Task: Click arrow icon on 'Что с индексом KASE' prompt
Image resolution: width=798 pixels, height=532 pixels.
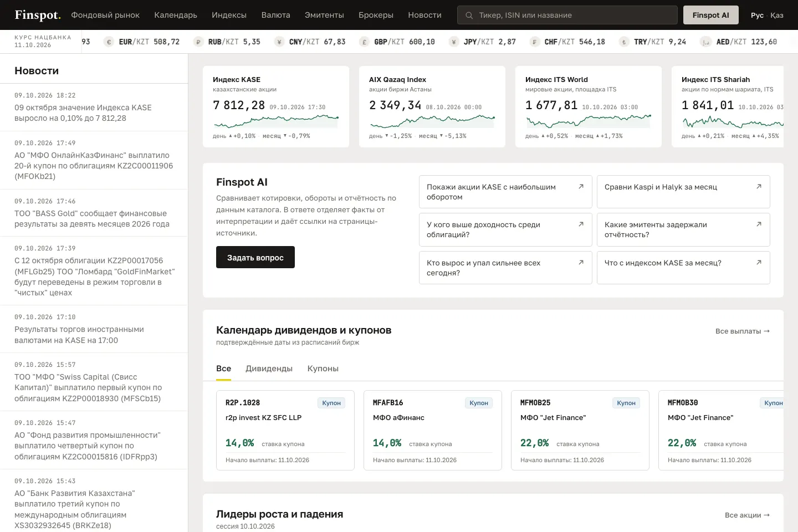Action: [x=759, y=263]
